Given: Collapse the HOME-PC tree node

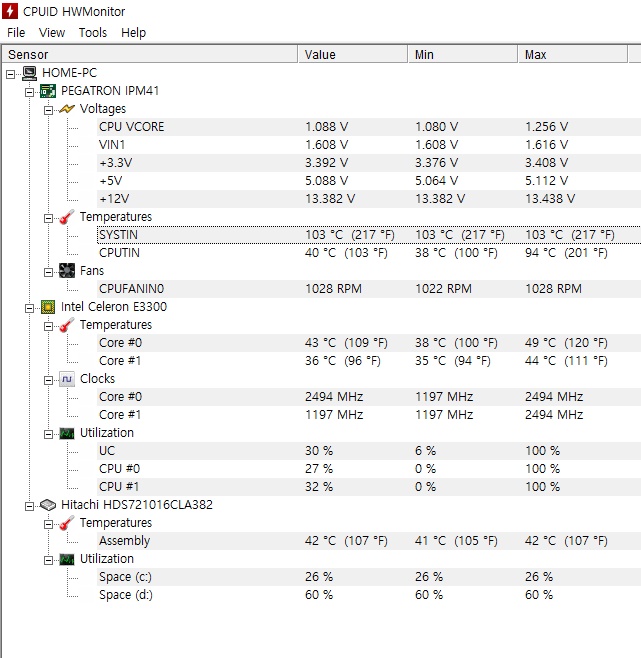Looking at the screenshot, I should click(x=10, y=74).
